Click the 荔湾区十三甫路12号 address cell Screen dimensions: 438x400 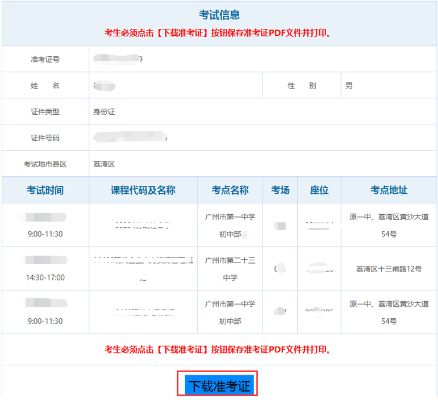click(x=389, y=269)
